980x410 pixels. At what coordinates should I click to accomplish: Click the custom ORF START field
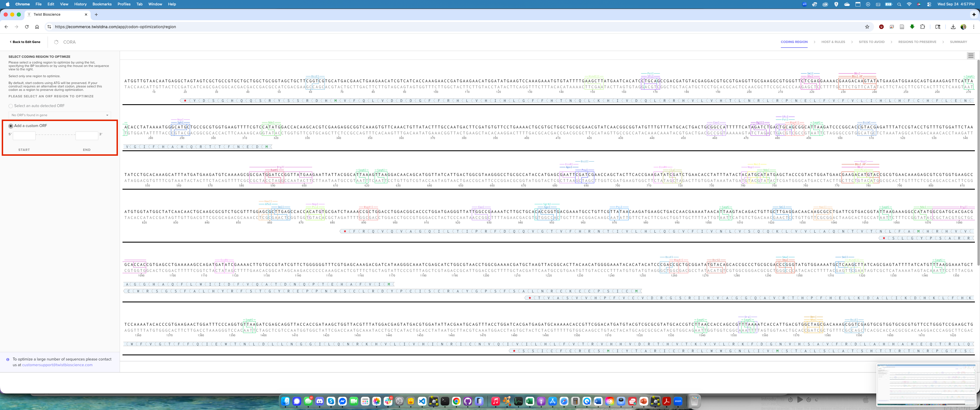pyautogui.click(x=24, y=136)
